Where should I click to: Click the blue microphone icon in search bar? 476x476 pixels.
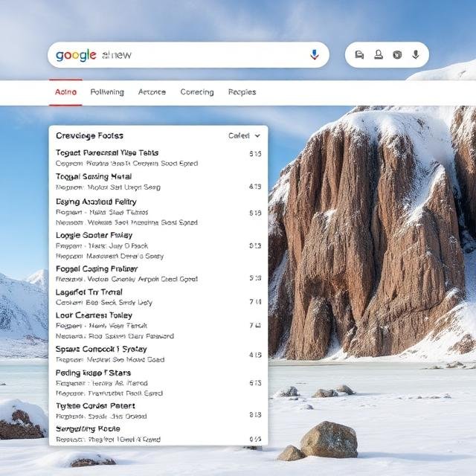click(x=314, y=55)
